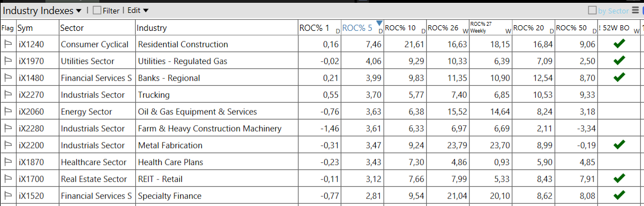Toggle the by Sector checkbox
644x206 pixels.
pyautogui.click(x=592, y=11)
